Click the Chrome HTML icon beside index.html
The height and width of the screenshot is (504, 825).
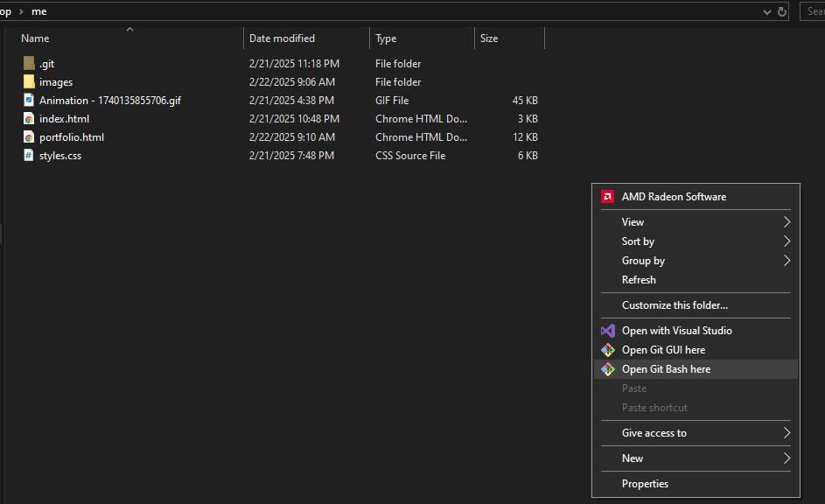click(28, 118)
